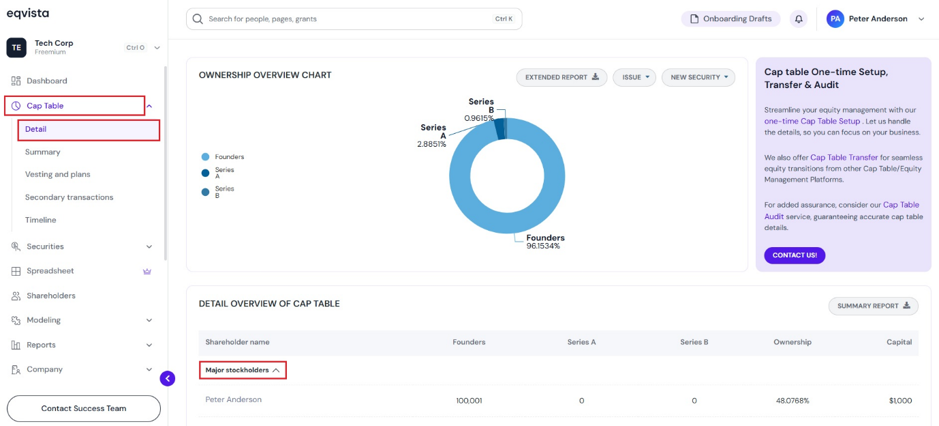Click the Dashboard icon in sidebar
This screenshot has width=939, height=426.
[x=16, y=81]
